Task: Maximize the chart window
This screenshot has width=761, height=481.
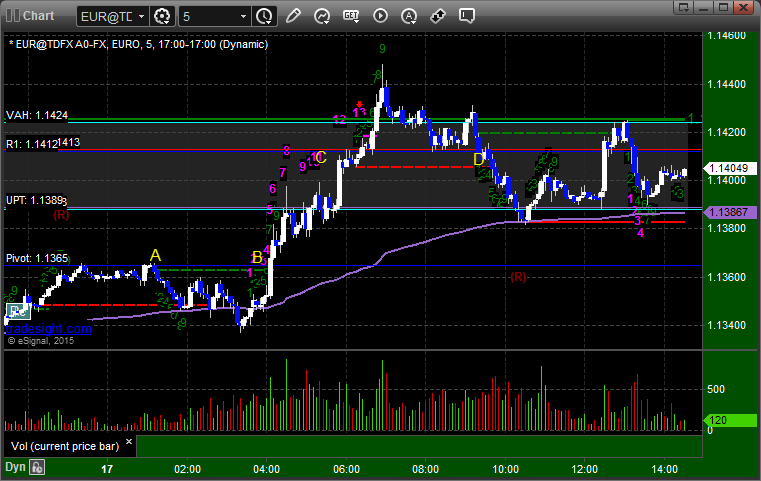Action: (724, 7)
